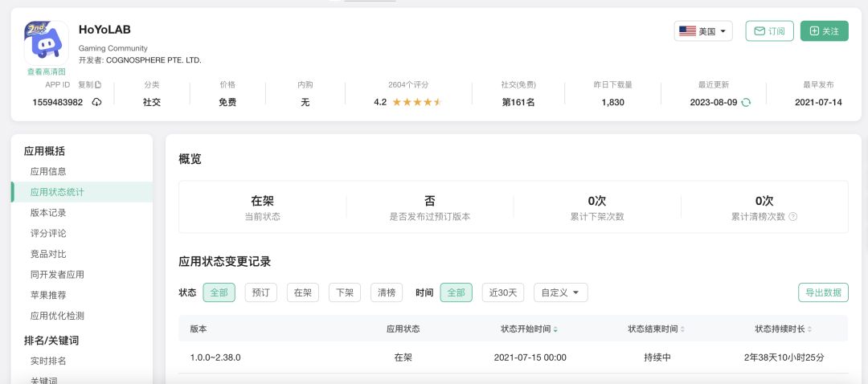Click the star rating icons

point(416,102)
